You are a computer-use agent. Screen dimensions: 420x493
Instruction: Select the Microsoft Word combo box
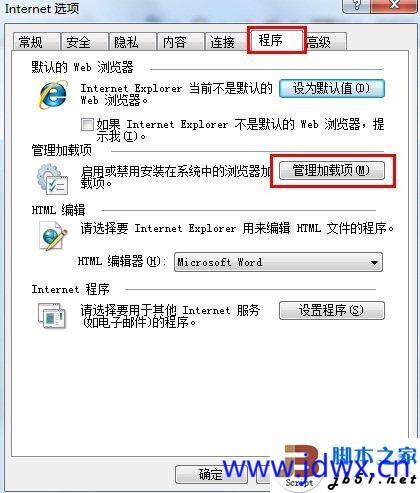278,262
